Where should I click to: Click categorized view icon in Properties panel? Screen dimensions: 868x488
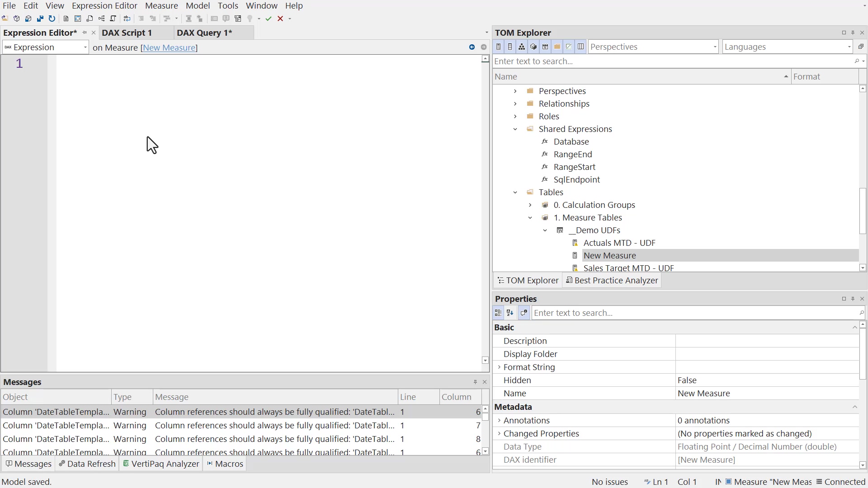[x=498, y=313]
